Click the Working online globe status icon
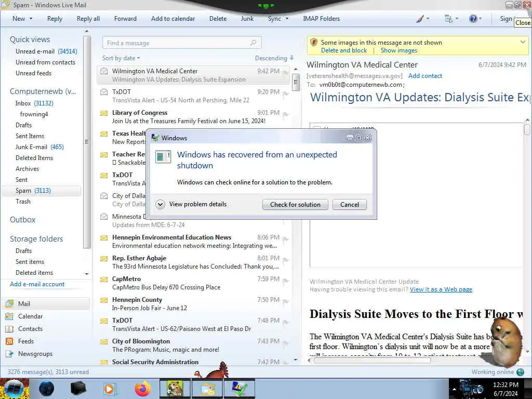Screen dimensions: 532x399 [520, 372]
